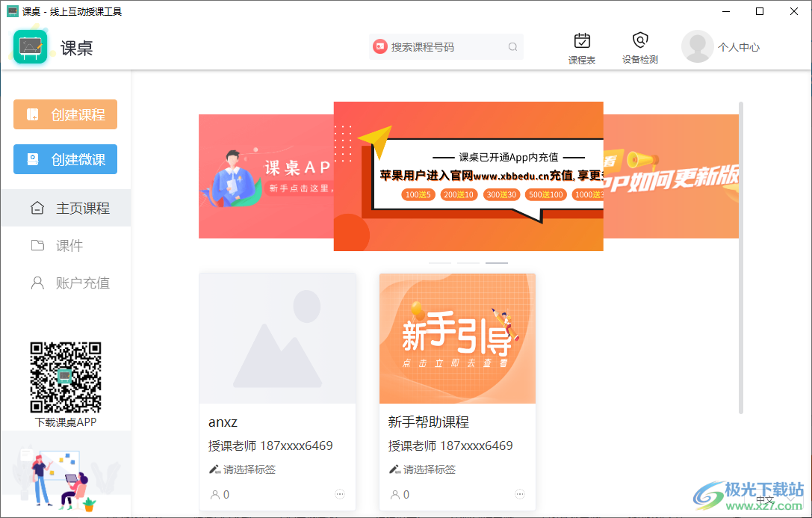The width and height of the screenshot is (812, 518).
Task: Click the center App内充值 banner
Action: [468, 176]
